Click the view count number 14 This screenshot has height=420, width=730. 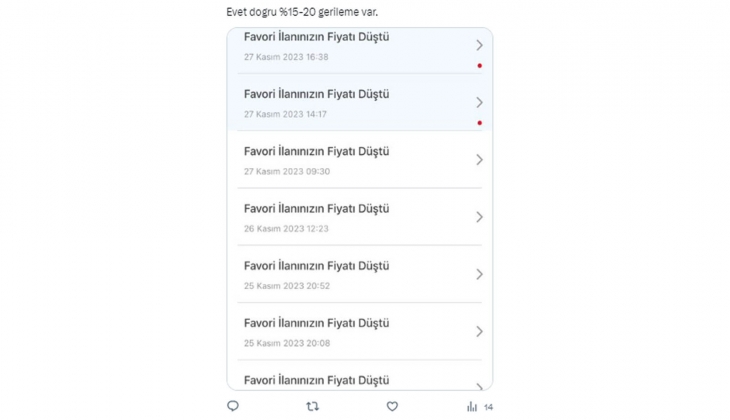pos(489,407)
